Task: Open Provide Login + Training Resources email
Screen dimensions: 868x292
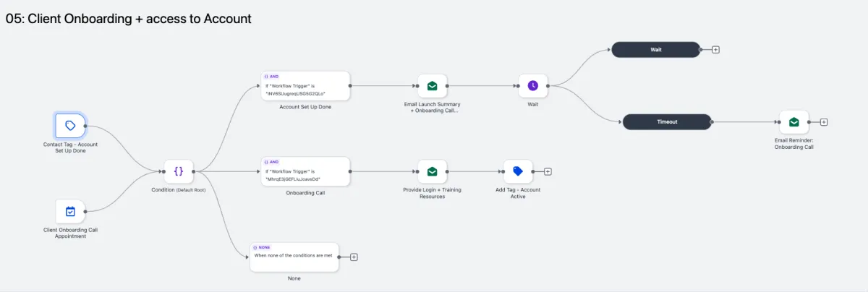Action: pyautogui.click(x=432, y=171)
